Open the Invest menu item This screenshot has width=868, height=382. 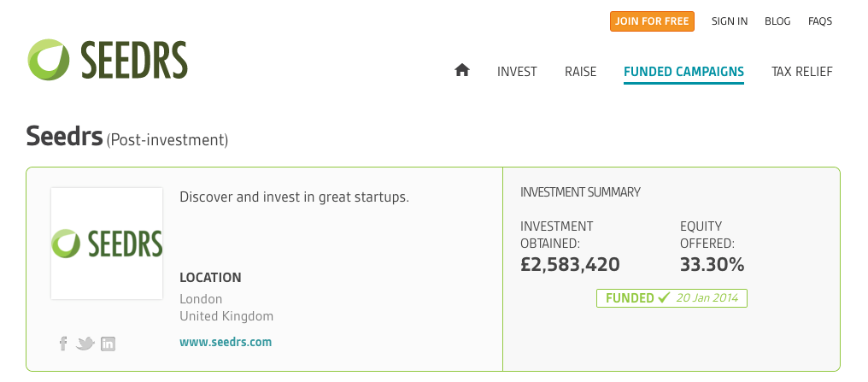(x=517, y=72)
